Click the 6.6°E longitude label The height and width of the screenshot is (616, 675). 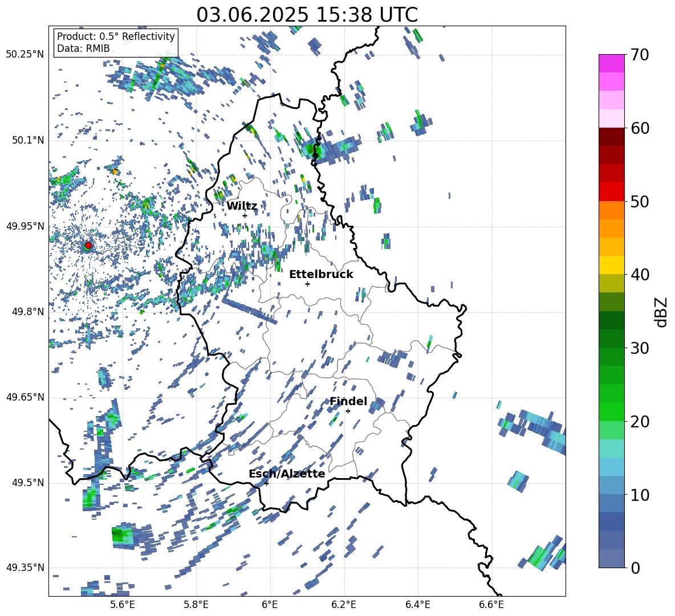tap(491, 605)
